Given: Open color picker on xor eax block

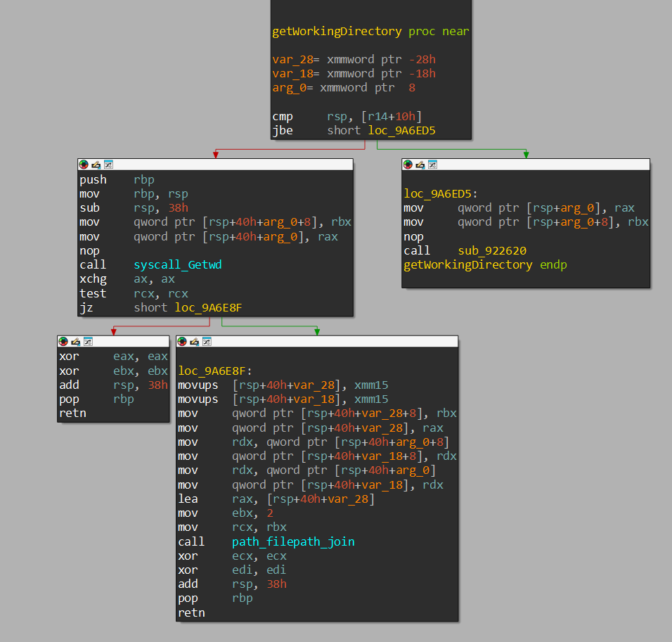Looking at the screenshot, I should tap(64, 342).
